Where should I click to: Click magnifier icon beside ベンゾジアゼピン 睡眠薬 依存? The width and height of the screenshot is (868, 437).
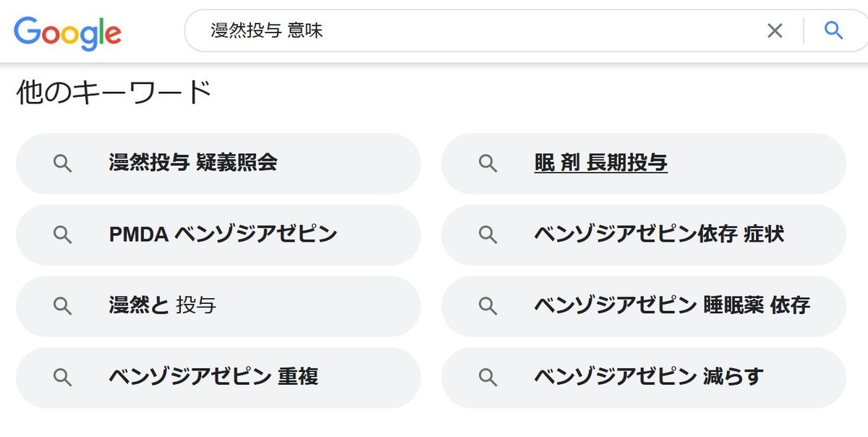pos(488,306)
